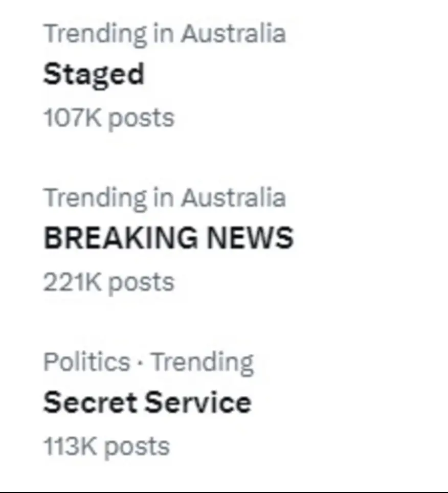Screen dimensions: 448x493
Task: Click the word "Australia" above Staged
Action: pos(233,34)
